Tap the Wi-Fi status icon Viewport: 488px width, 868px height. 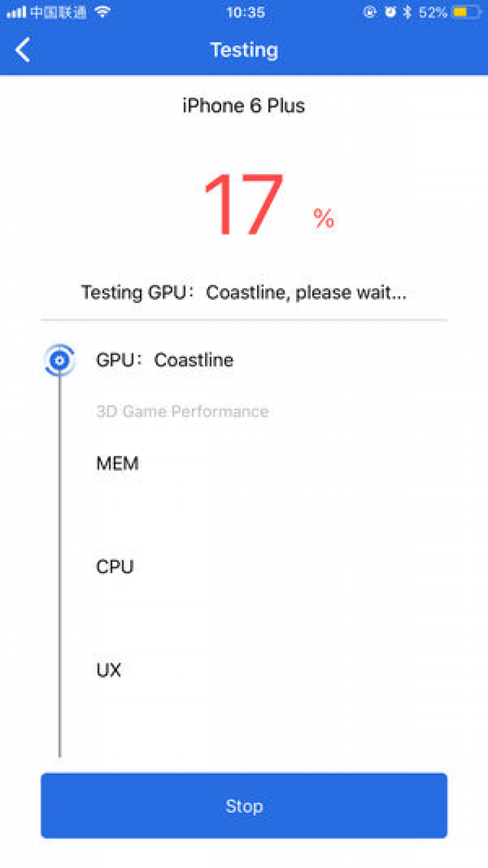102,12
